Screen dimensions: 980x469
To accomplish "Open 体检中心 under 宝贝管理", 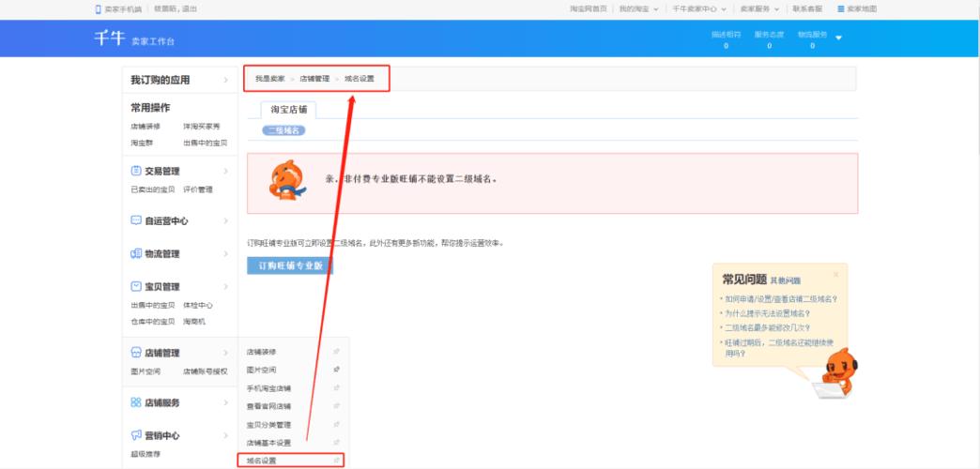I will click(198, 306).
